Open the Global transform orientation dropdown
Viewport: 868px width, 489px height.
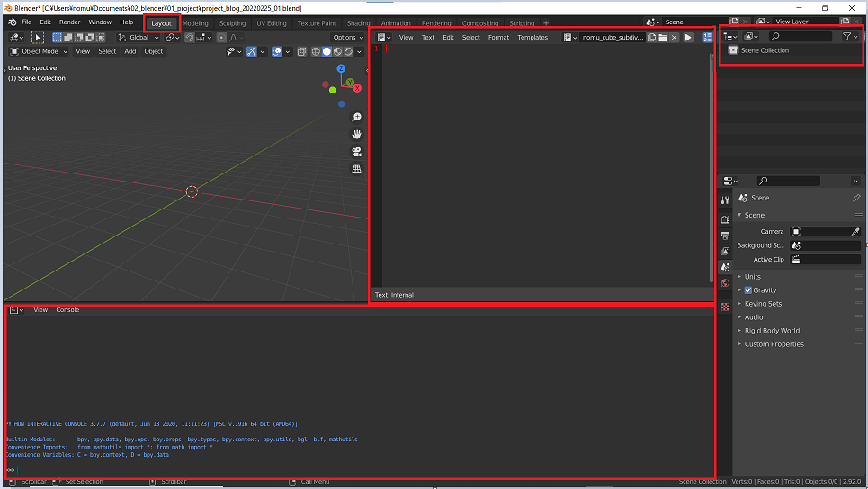139,38
